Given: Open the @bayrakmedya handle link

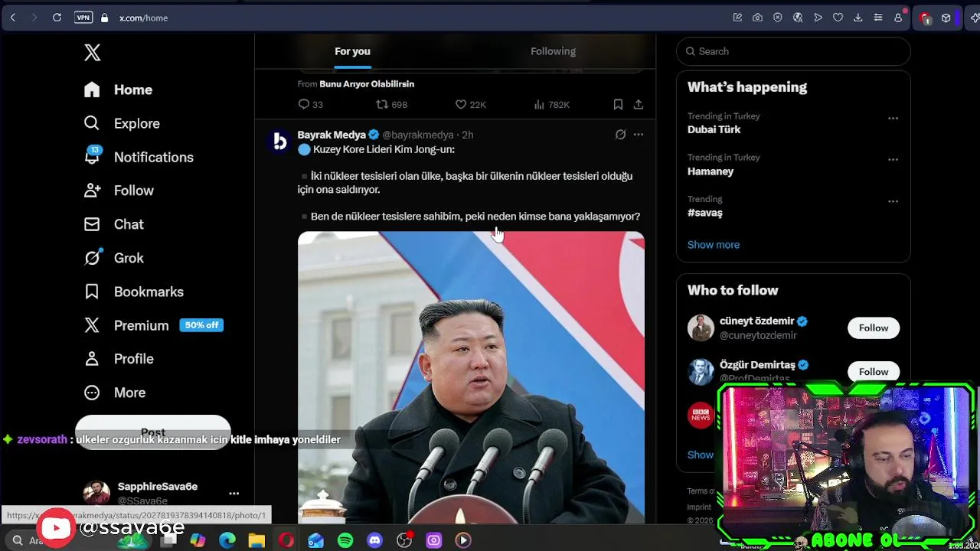Looking at the screenshot, I should tap(418, 135).
